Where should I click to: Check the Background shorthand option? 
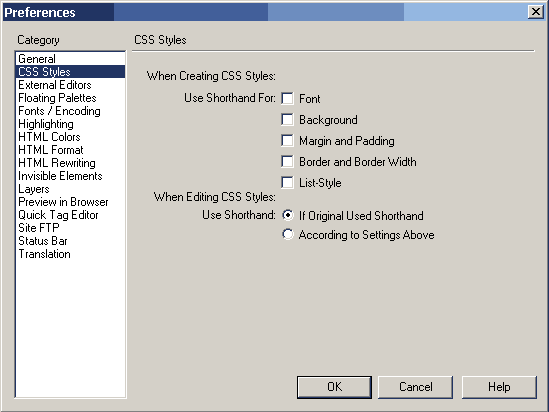(287, 120)
